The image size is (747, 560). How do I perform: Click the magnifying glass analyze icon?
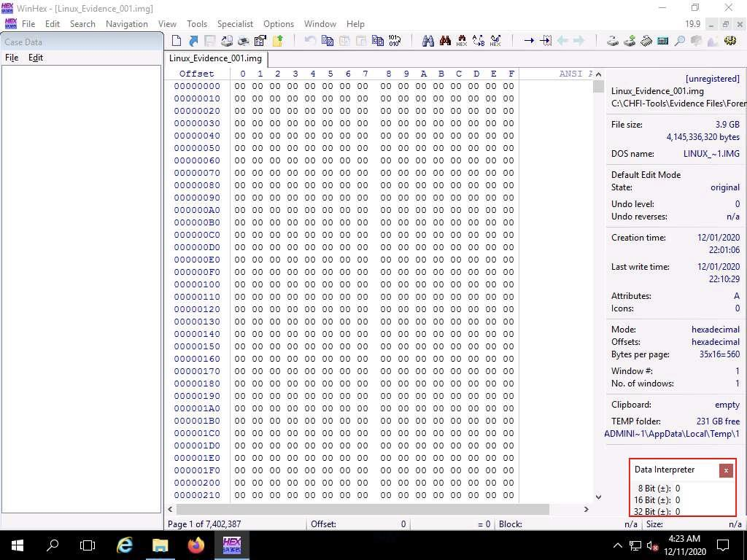click(x=680, y=41)
